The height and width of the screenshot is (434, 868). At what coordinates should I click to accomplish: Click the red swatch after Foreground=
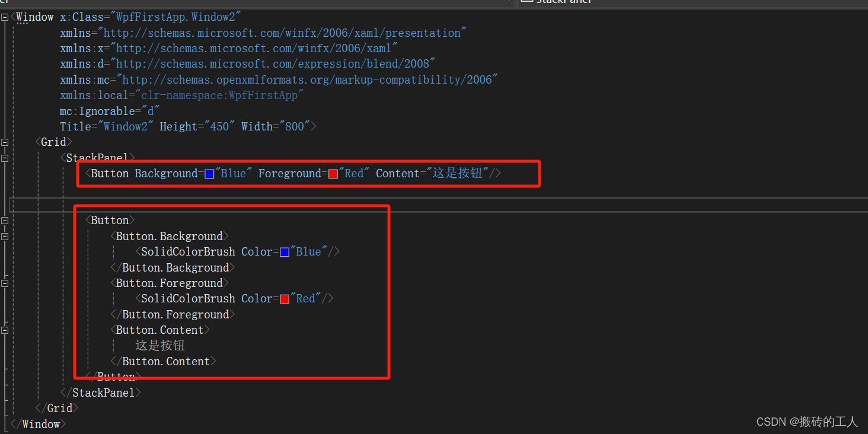click(333, 174)
